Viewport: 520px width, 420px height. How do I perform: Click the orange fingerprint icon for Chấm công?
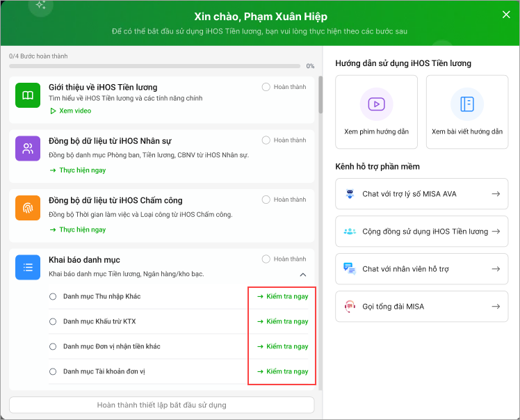tap(28, 208)
